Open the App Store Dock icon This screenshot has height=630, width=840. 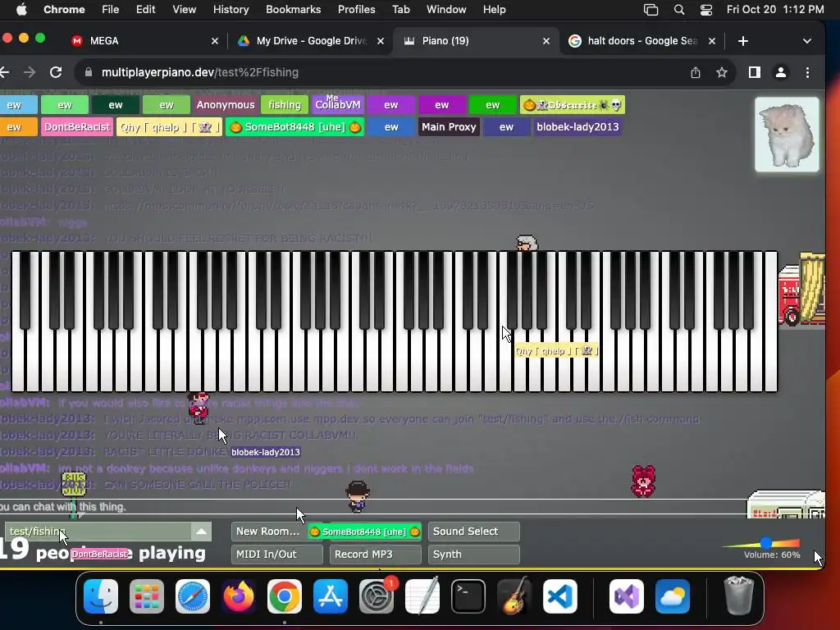point(331,596)
